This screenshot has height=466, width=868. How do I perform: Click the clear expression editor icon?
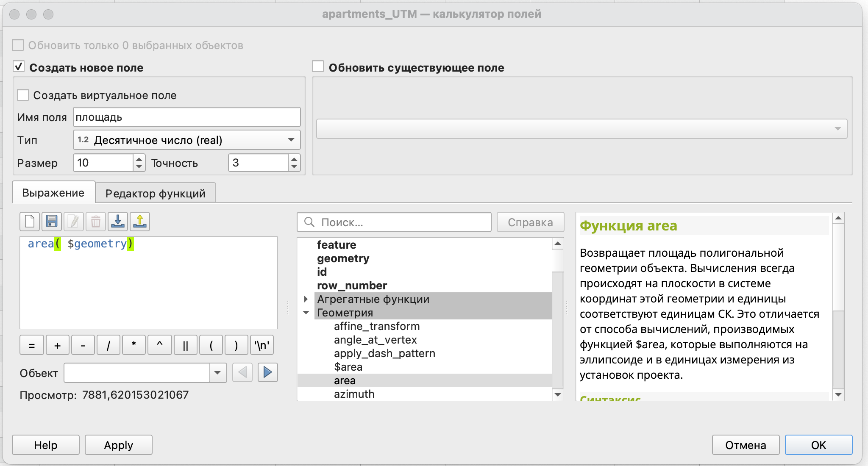pyautogui.click(x=30, y=221)
